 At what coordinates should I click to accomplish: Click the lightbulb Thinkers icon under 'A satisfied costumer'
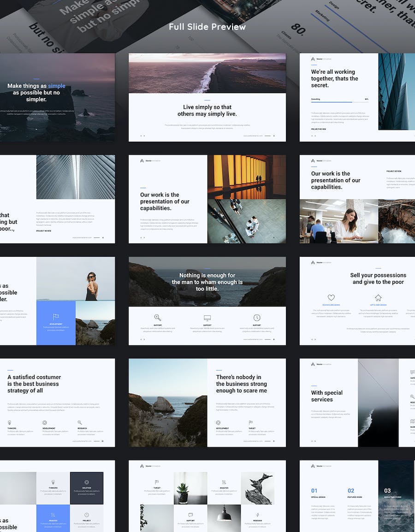click(9, 422)
